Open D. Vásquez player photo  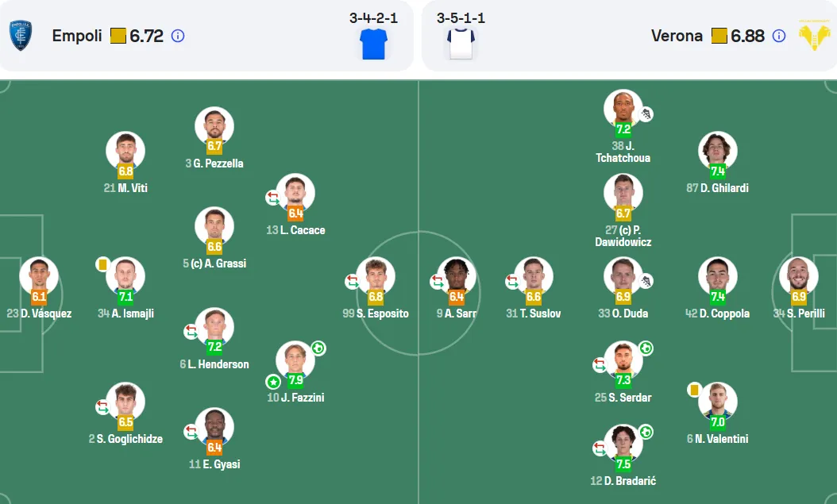39,275
